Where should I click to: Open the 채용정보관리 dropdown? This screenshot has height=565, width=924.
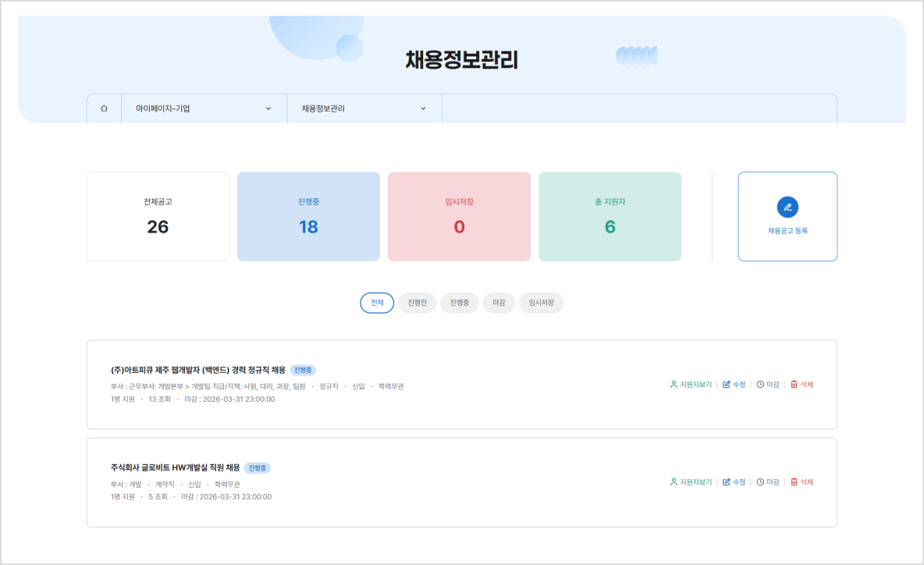364,108
